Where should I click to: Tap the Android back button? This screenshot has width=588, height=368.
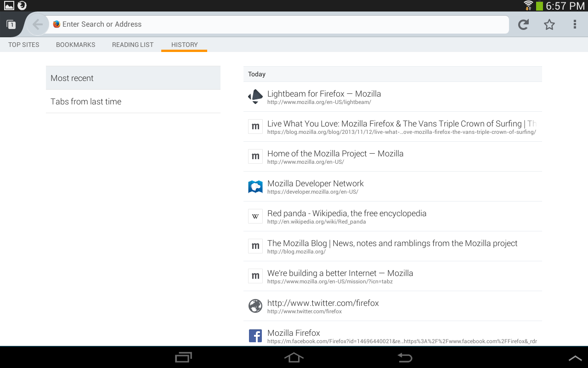[x=405, y=357]
